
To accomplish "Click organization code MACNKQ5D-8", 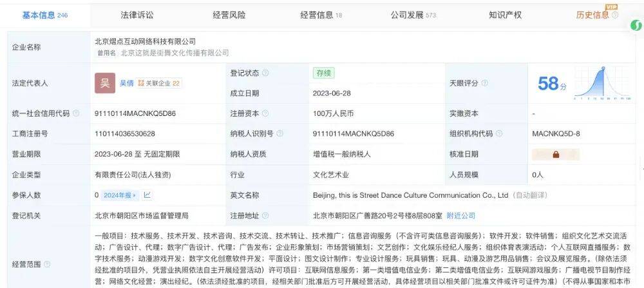I will coord(556,133).
